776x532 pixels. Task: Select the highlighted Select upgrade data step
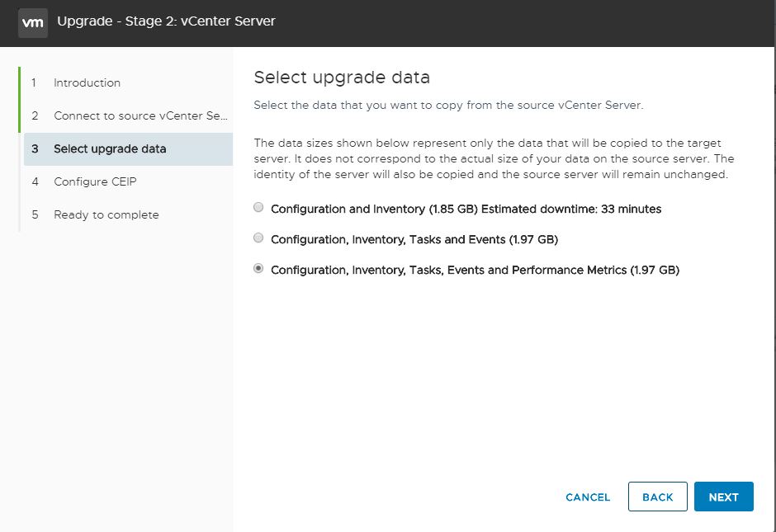[x=128, y=148]
